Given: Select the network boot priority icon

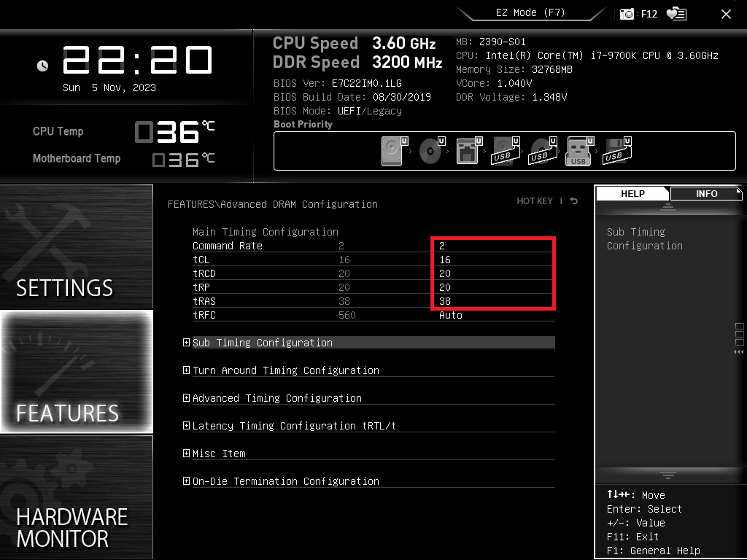Looking at the screenshot, I should pos(468,152).
